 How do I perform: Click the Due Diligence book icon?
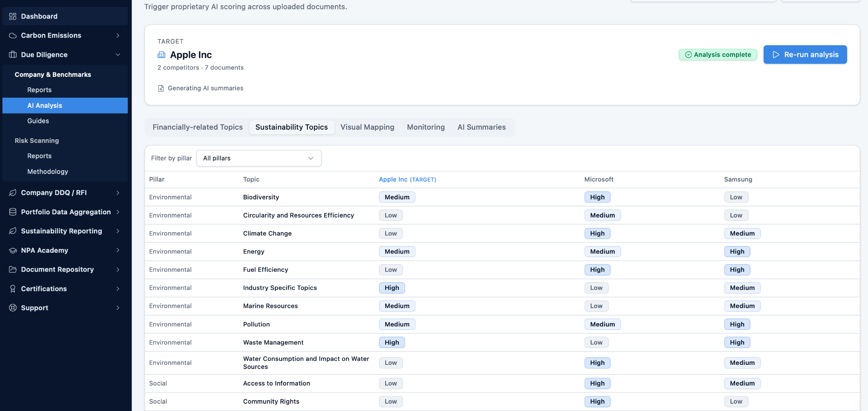click(x=13, y=55)
